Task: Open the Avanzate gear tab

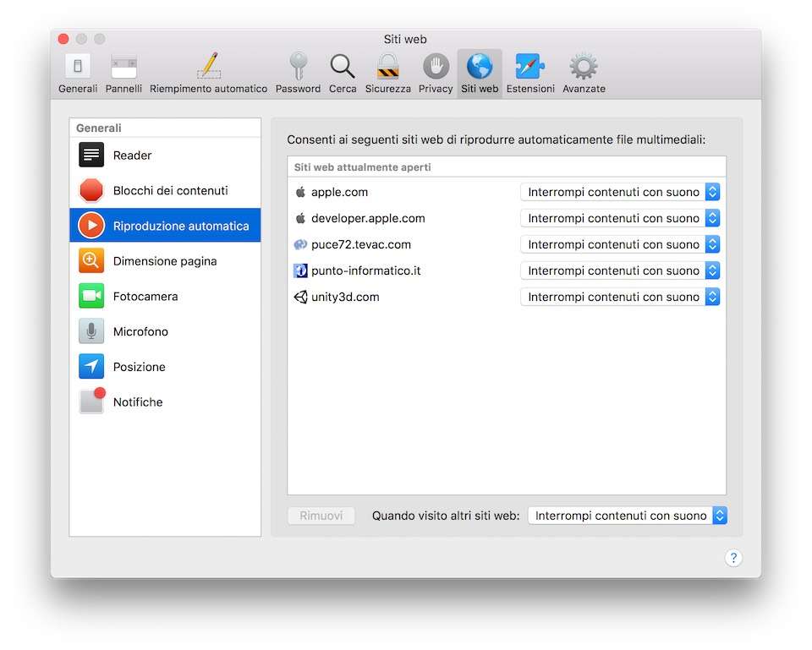Action: click(584, 73)
